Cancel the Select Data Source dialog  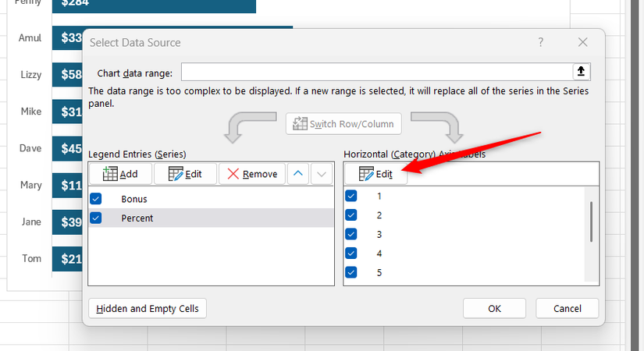tap(568, 308)
